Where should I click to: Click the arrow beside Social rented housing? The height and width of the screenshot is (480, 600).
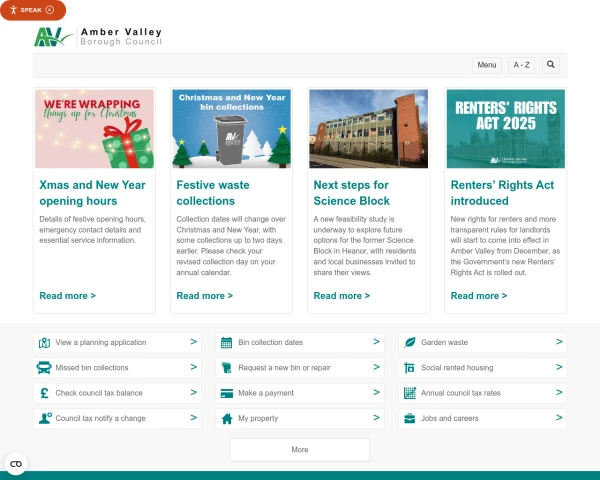(559, 367)
